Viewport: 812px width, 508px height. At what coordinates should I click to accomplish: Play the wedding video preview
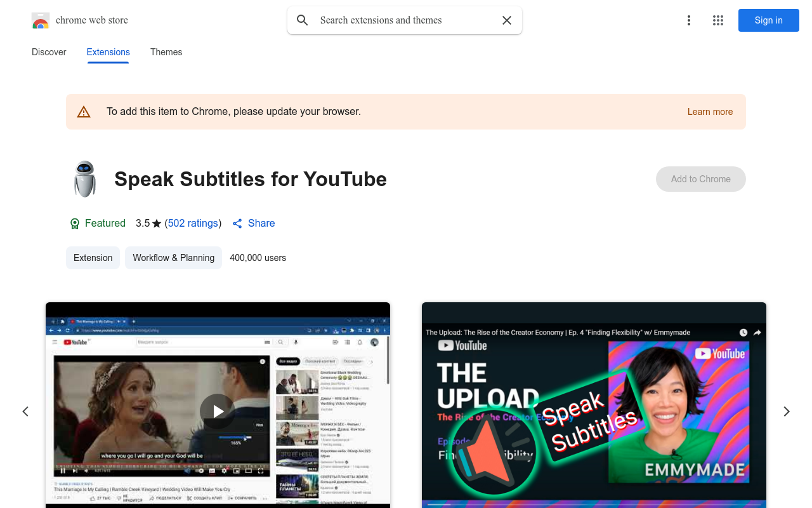tap(218, 411)
